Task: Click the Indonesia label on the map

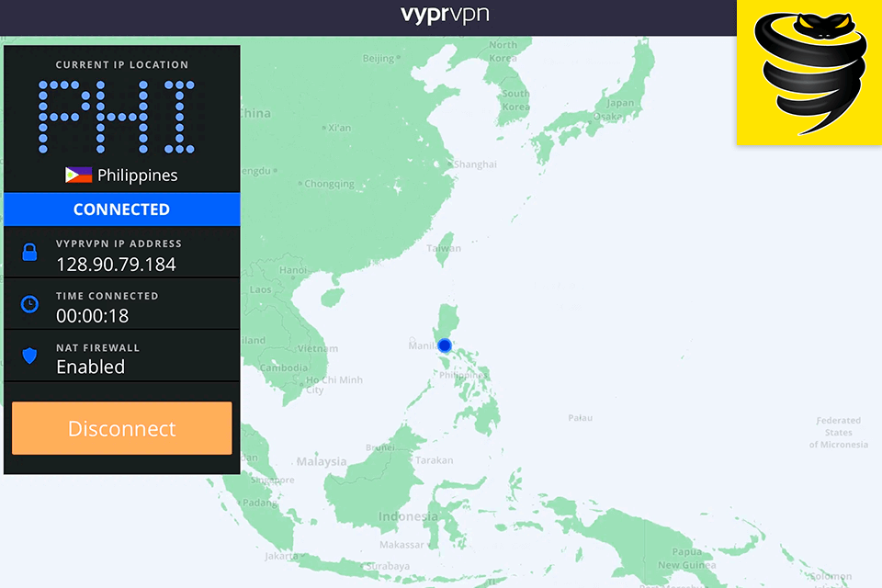Action: 408,516
